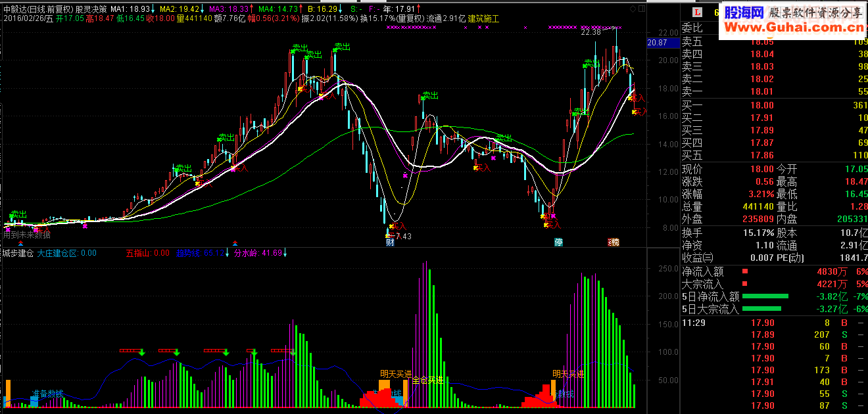Click the 现价 18.00 value
The height and width of the screenshot is (414, 868).
763,169
